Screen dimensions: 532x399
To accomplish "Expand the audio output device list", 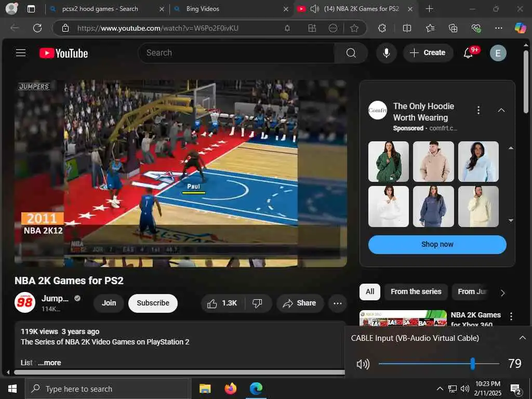I will click(522, 338).
